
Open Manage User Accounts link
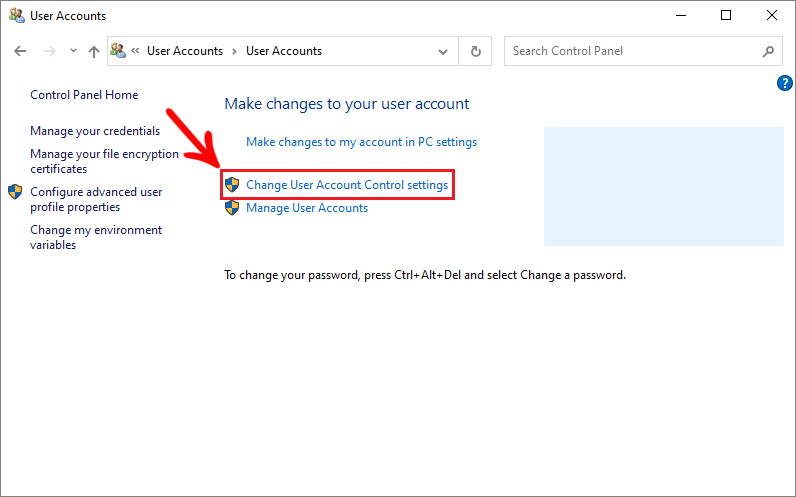307,208
